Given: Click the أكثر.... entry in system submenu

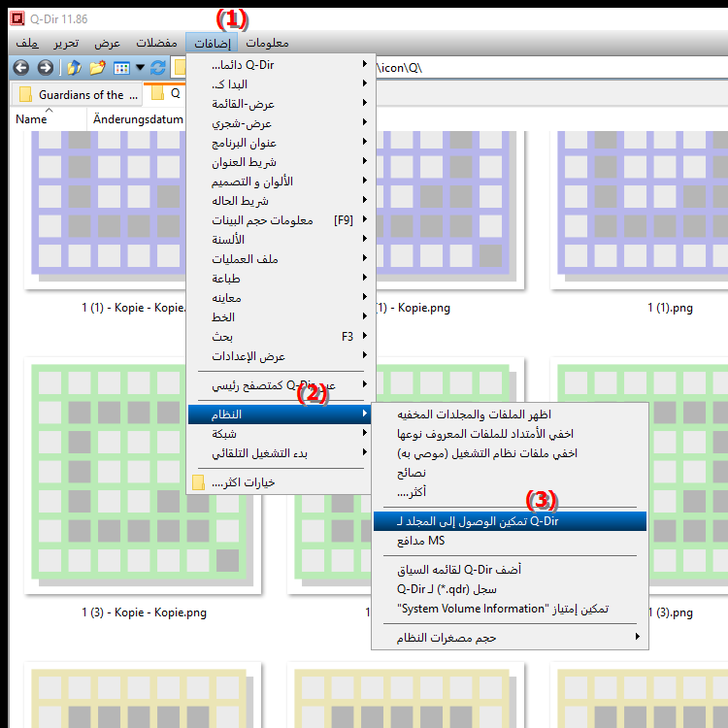Looking at the screenshot, I should pyautogui.click(x=510, y=492).
